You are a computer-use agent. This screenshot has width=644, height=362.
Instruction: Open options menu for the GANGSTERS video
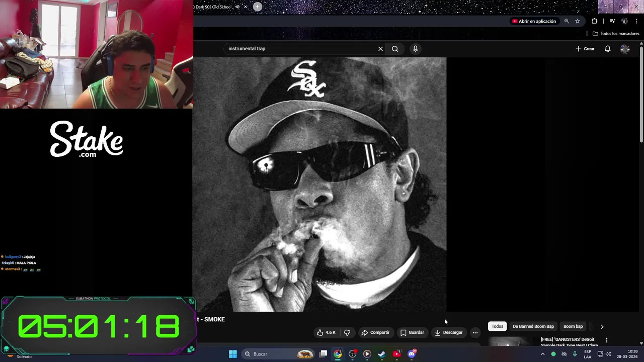click(606, 340)
